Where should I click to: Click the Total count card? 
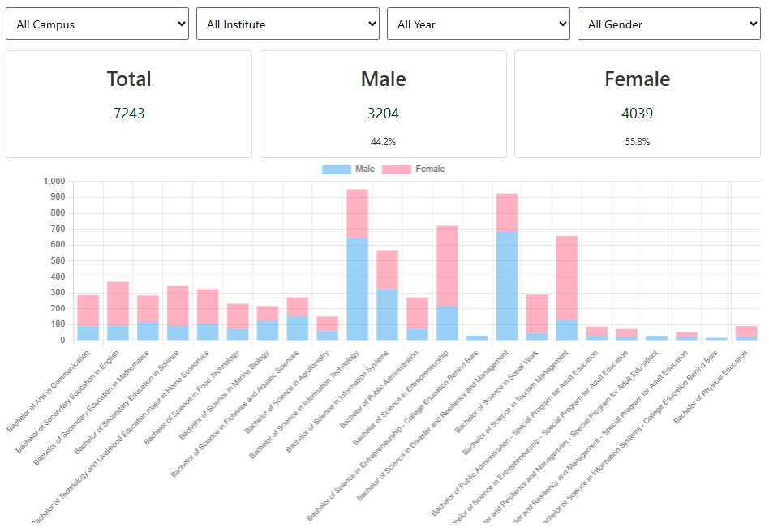(x=129, y=104)
